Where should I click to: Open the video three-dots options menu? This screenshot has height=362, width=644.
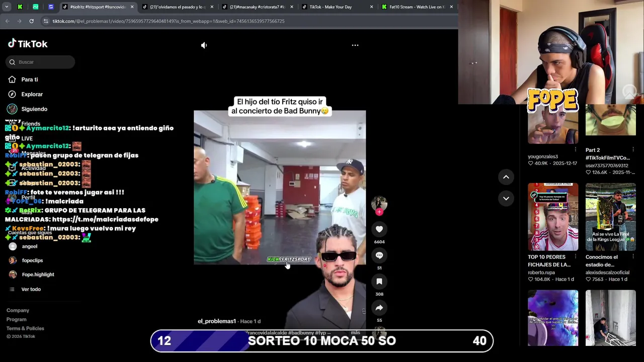click(355, 45)
